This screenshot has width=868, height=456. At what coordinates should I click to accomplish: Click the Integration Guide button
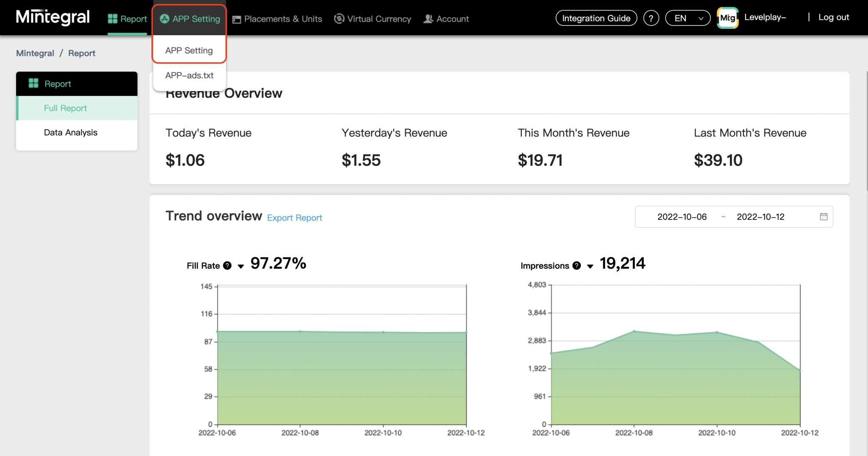coord(596,18)
